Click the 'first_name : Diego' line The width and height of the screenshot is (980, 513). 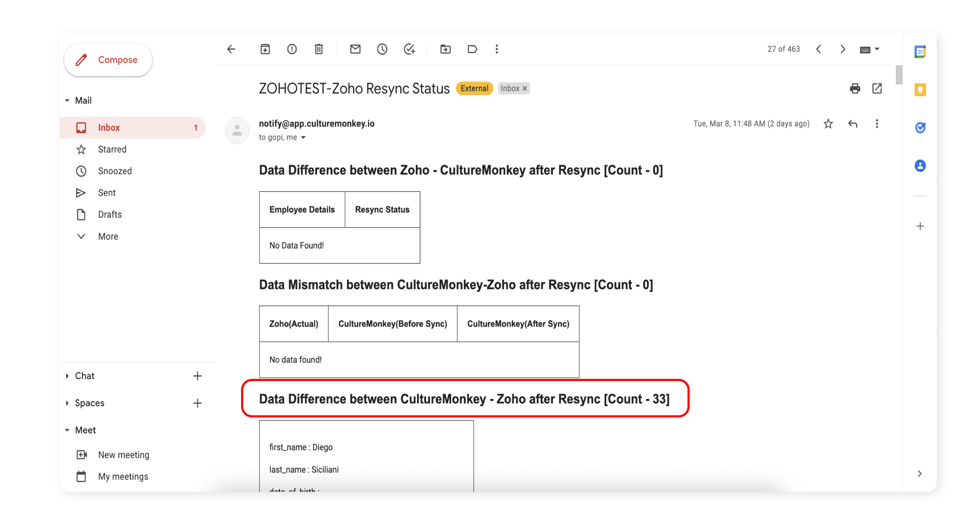click(x=301, y=447)
